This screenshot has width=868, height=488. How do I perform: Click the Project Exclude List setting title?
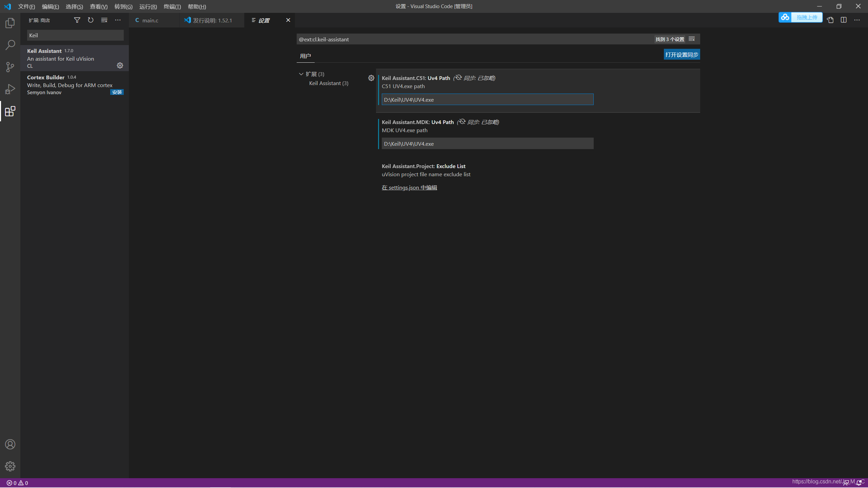tap(423, 166)
